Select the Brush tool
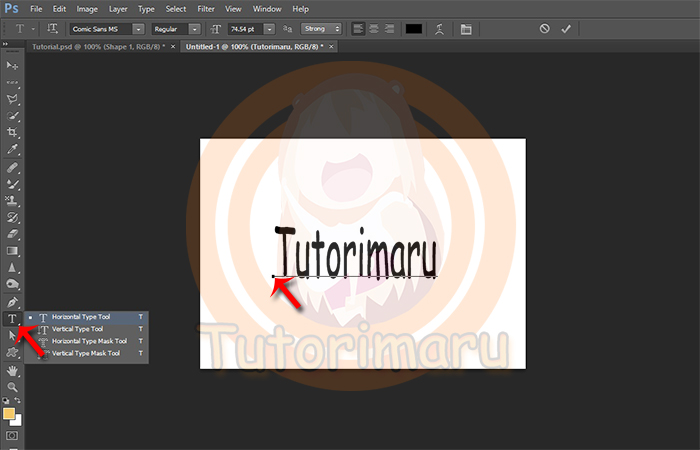This screenshot has height=450, width=700. pos(12,184)
